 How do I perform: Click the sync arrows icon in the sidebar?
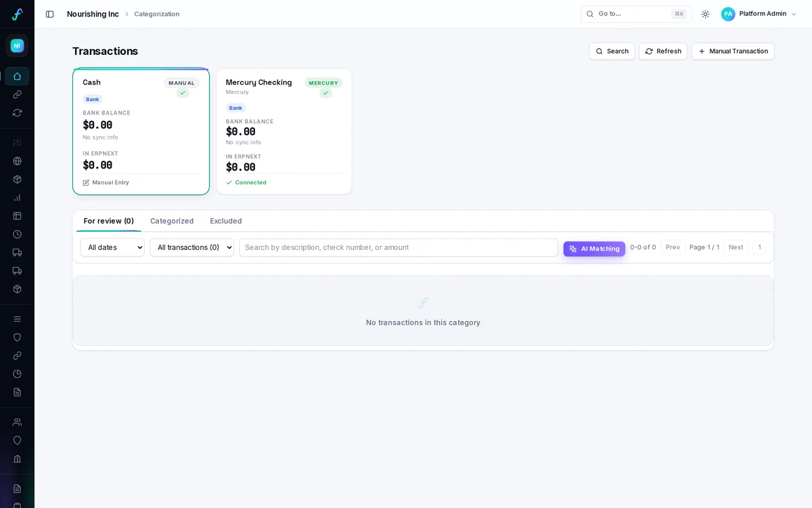pyautogui.click(x=17, y=112)
